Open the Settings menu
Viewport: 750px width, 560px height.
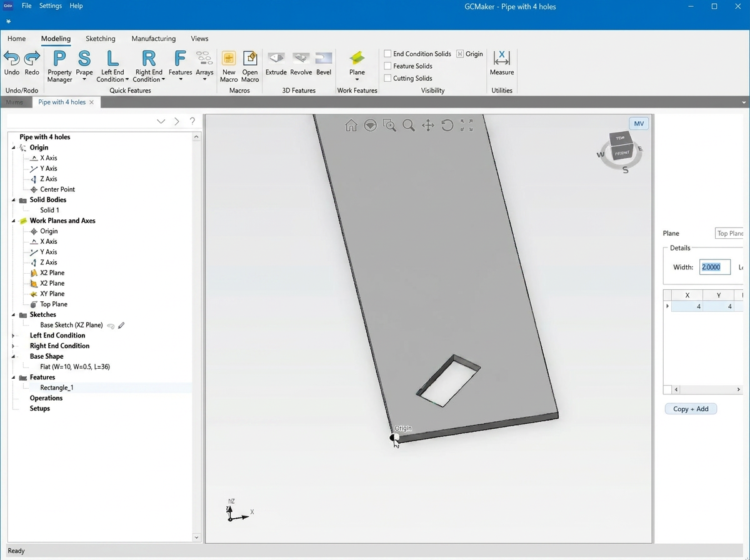coord(51,6)
